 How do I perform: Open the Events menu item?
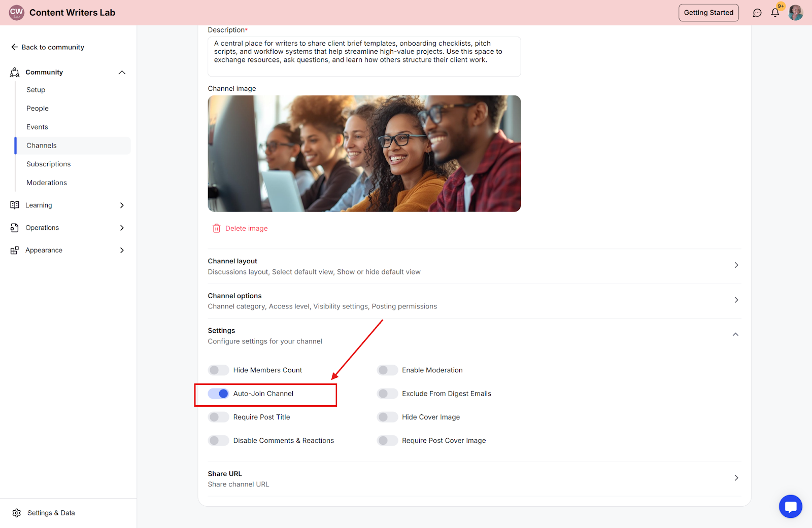37,127
